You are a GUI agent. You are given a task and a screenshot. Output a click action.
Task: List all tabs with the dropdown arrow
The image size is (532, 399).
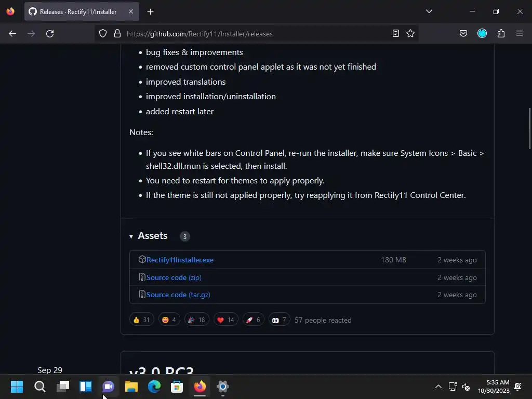429,11
